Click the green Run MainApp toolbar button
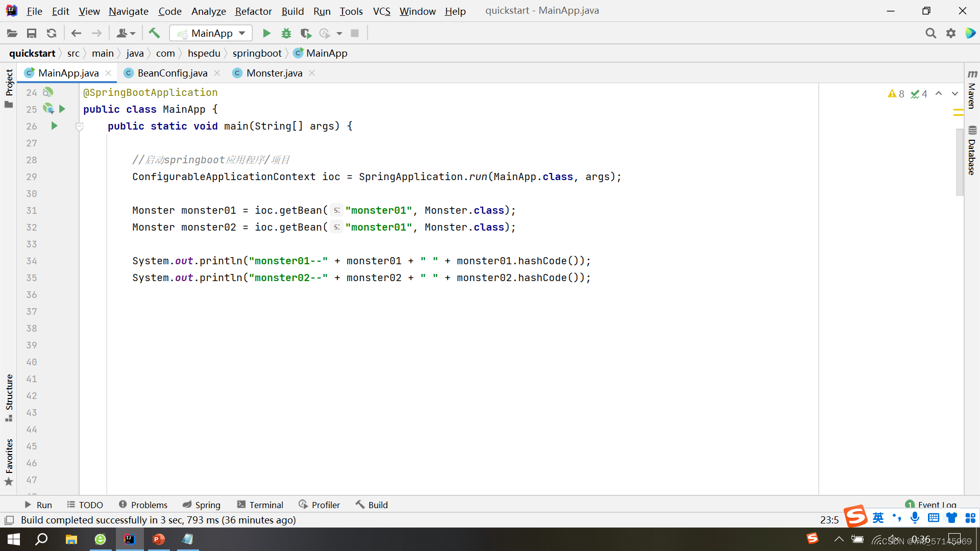 point(266,33)
